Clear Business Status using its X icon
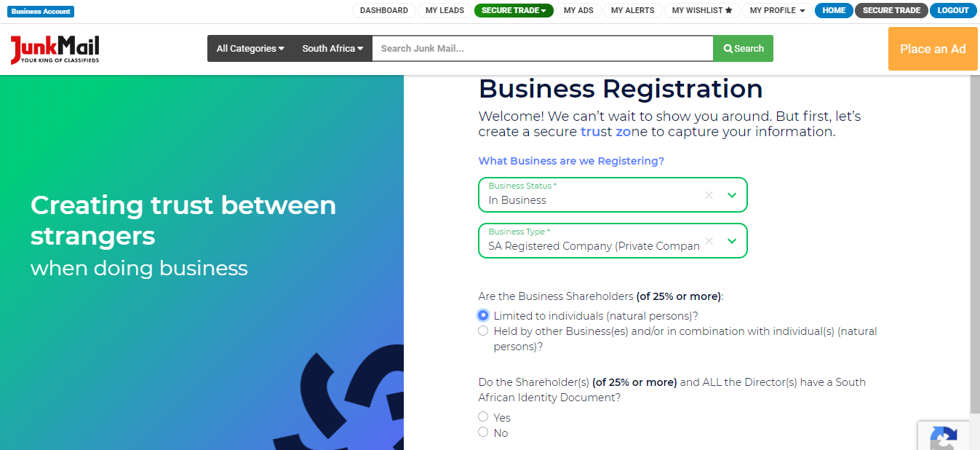Screen dimensions: 980x450 click(708, 194)
